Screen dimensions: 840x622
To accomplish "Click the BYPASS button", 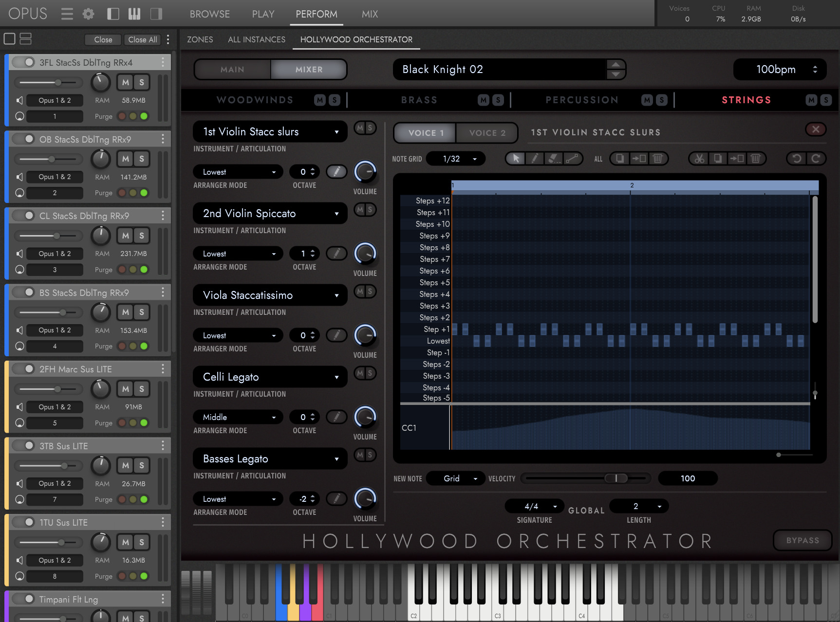I will (803, 540).
